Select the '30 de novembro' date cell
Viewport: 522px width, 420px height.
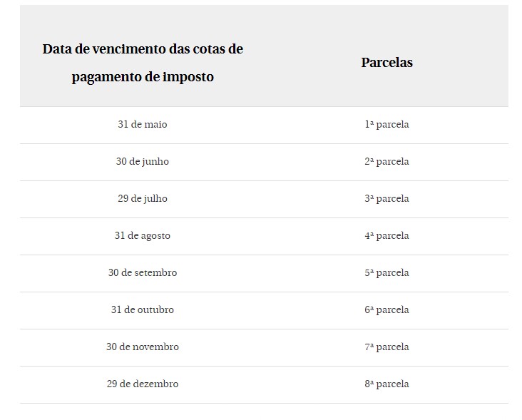click(143, 347)
